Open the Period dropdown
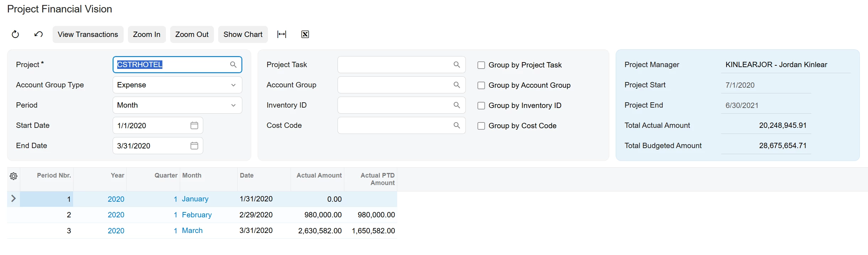This screenshot has width=868, height=255. (x=233, y=105)
